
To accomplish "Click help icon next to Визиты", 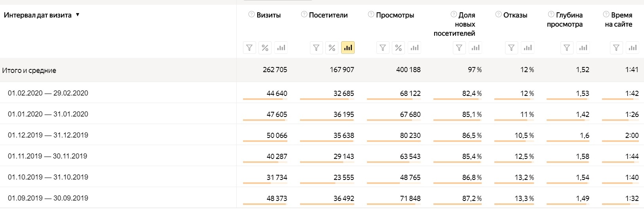I will tap(251, 15).
